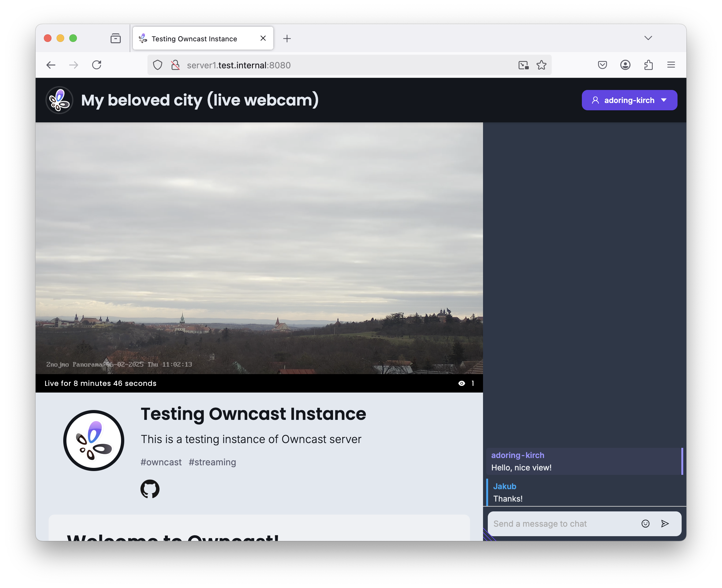This screenshot has width=722, height=588.
Task: Click the tracking protection shield icon
Action: pos(158,65)
